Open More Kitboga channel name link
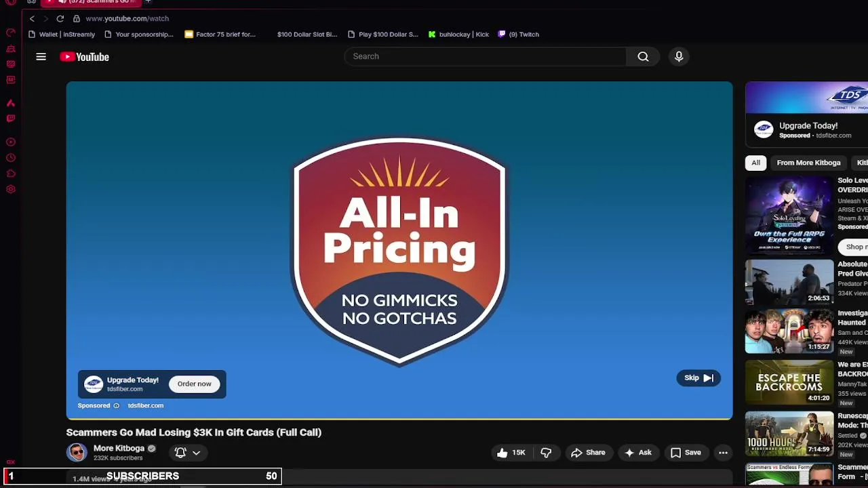This screenshot has width=868, height=488. point(119,449)
